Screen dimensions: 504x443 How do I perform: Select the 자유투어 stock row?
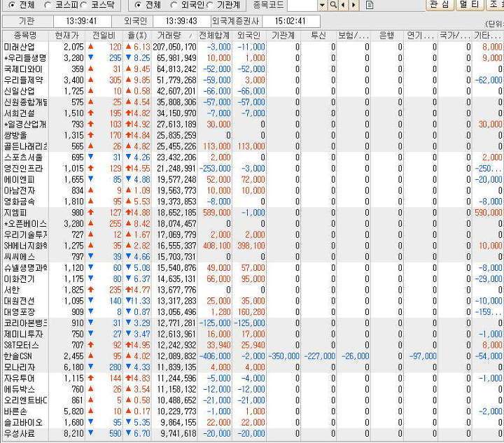coord(252,379)
